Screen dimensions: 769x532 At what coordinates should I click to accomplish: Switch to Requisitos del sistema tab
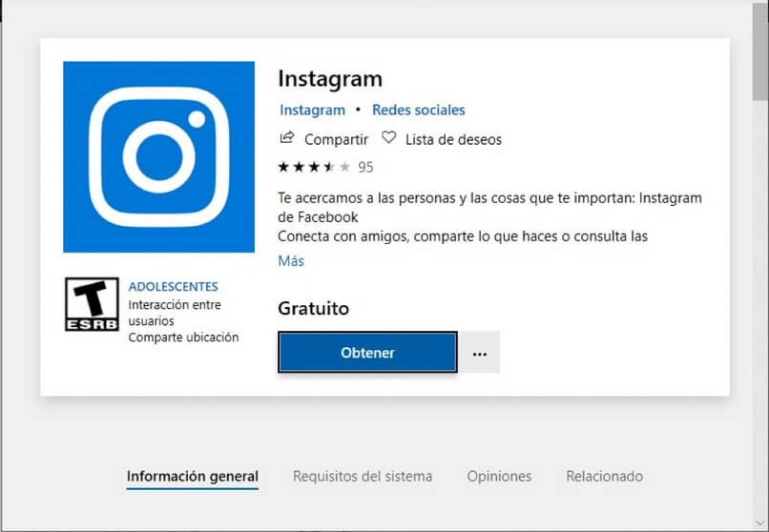(363, 477)
